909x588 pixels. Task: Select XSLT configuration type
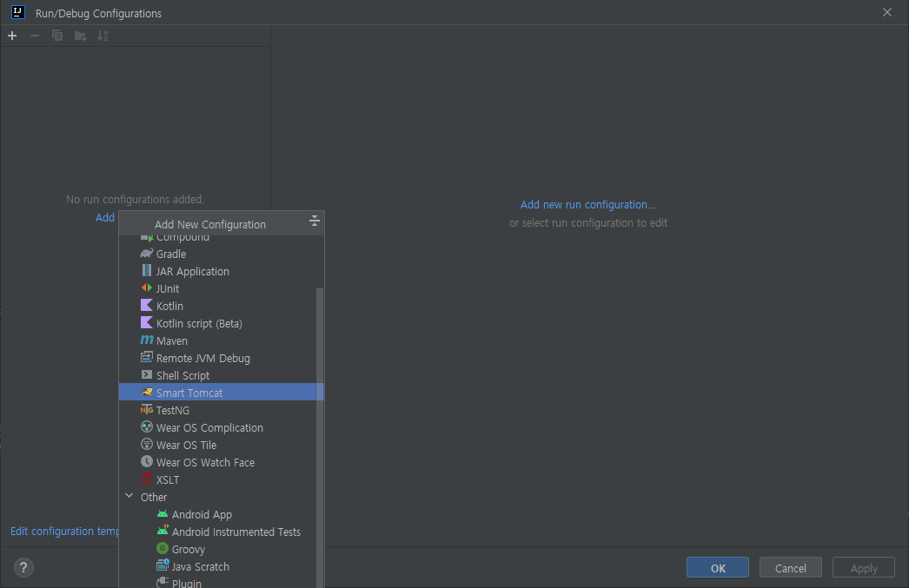(220, 479)
